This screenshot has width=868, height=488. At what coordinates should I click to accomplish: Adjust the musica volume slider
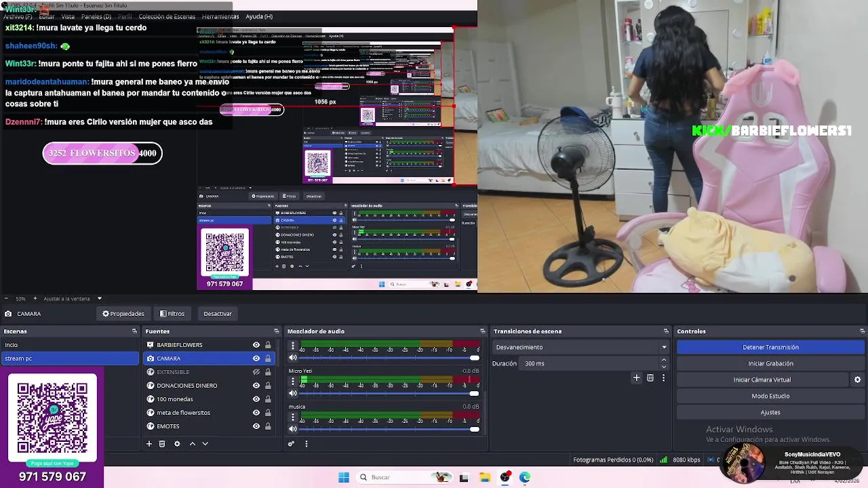pyautogui.click(x=390, y=428)
